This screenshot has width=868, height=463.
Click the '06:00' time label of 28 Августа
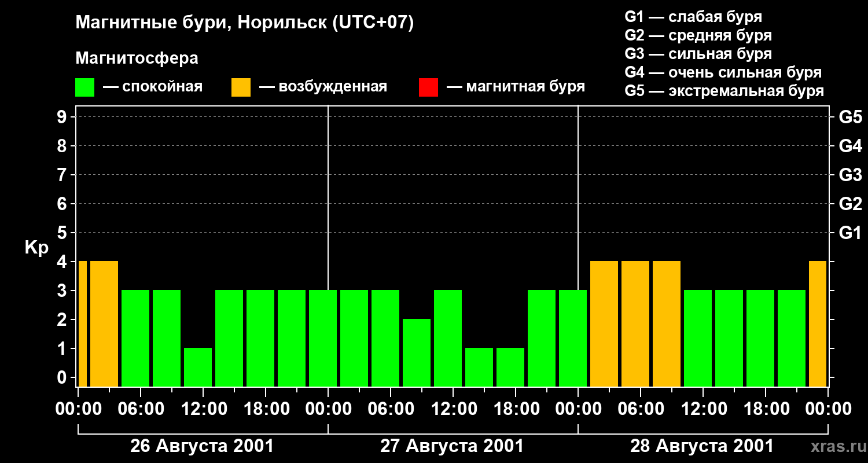640,409
